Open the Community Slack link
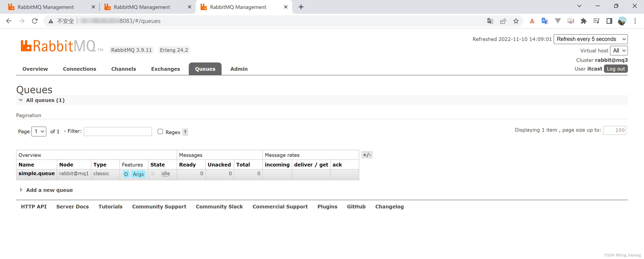This screenshot has height=259, width=644. click(x=219, y=207)
